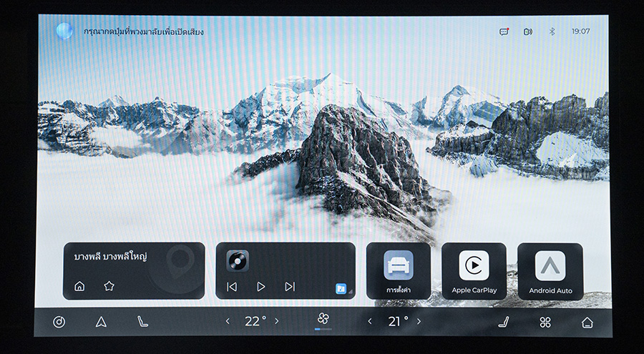Skip to next track in music widget
This screenshot has height=354, width=644.
290,286
